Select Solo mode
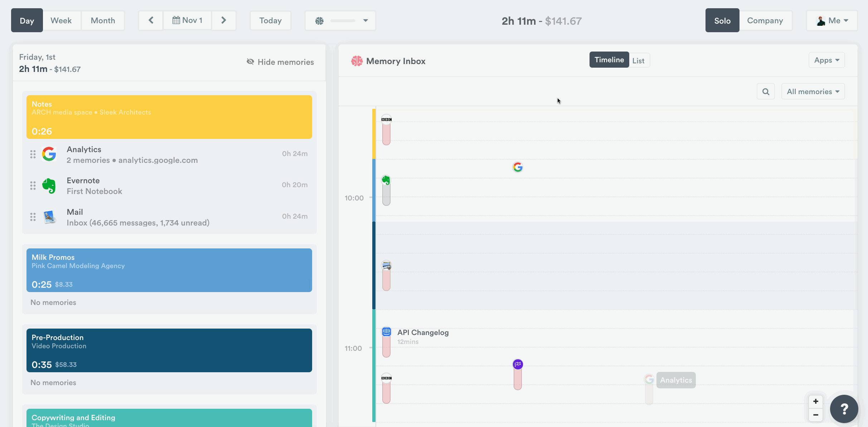This screenshot has width=868, height=427. click(722, 20)
